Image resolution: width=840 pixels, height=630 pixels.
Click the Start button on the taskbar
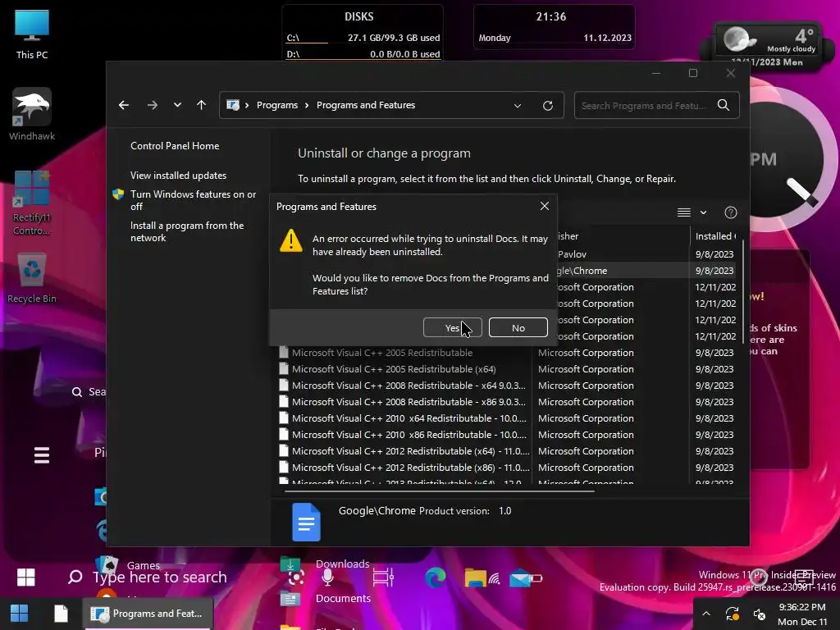(x=20, y=614)
